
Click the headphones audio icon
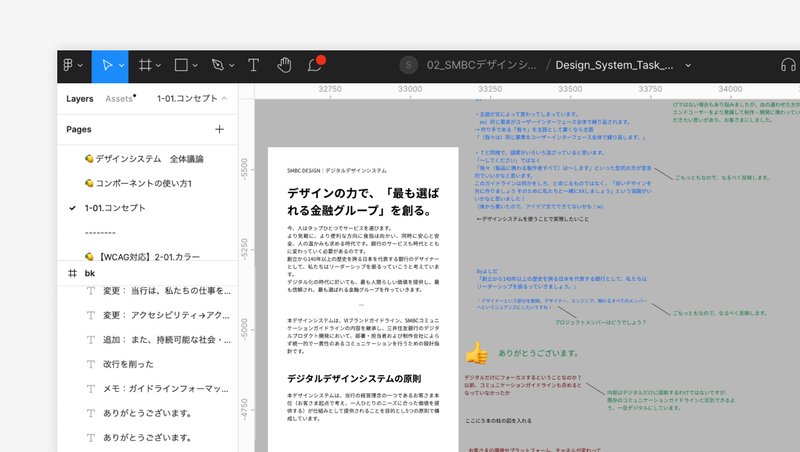788,65
